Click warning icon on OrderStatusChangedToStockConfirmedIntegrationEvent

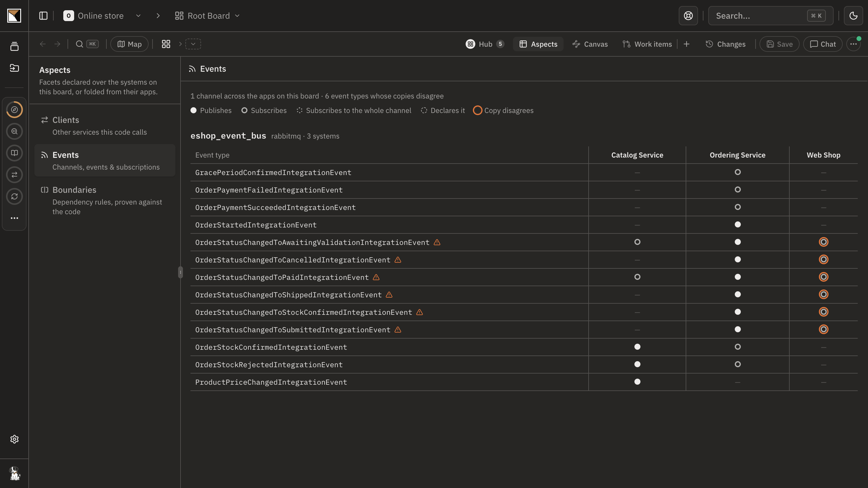click(x=420, y=312)
